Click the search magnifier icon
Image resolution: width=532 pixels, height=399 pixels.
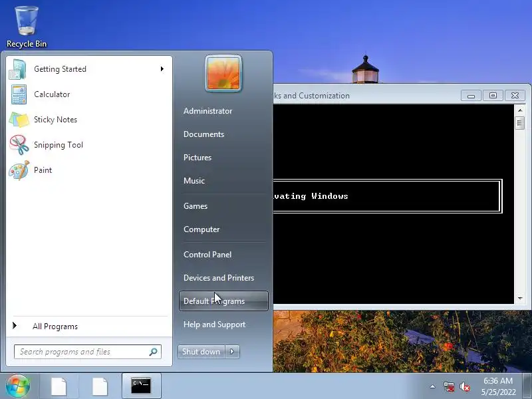(154, 352)
